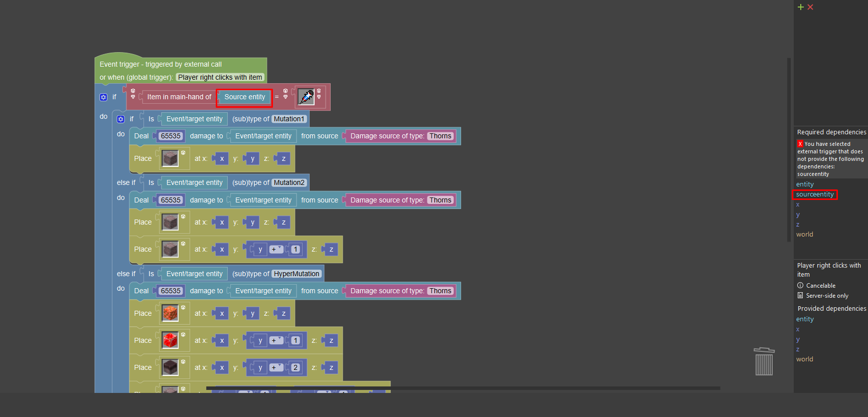Click the block image in the Mutation2 y+1 Place block
Viewport: 868px width, 417px height.
[x=170, y=249]
